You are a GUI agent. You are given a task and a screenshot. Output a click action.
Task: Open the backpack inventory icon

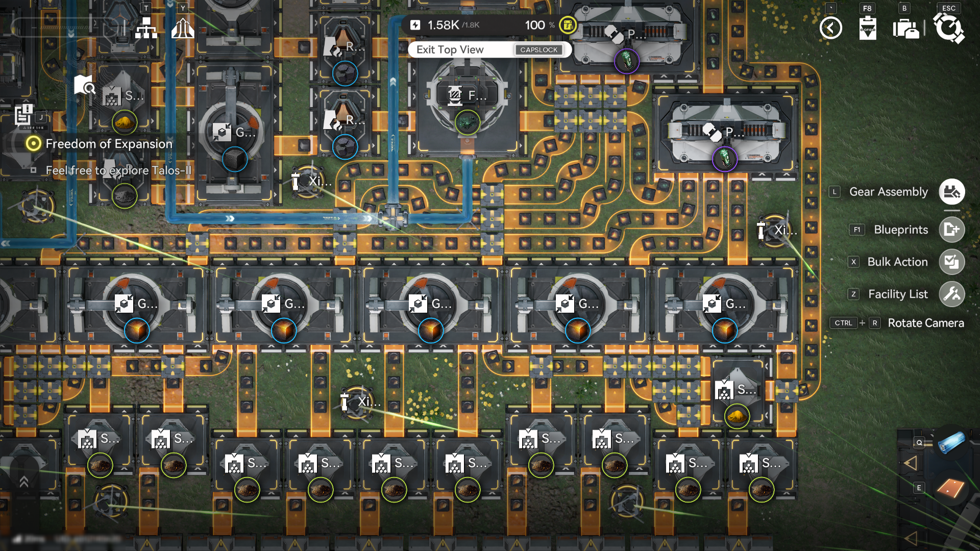pyautogui.click(x=906, y=29)
